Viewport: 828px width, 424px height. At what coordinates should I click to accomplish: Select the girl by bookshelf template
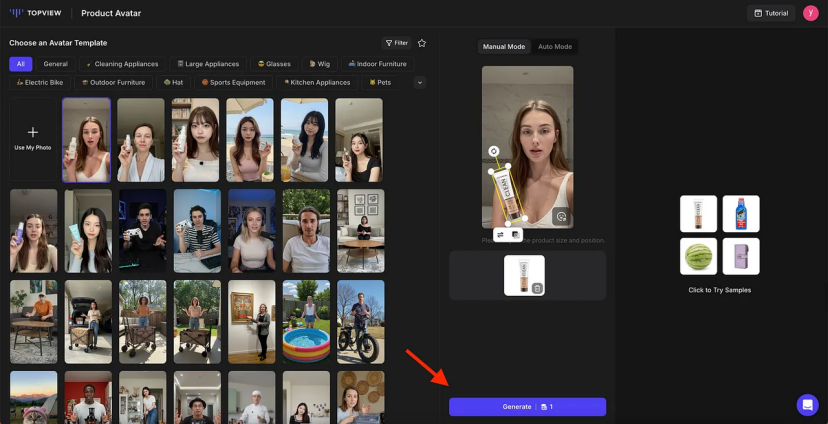click(x=195, y=140)
